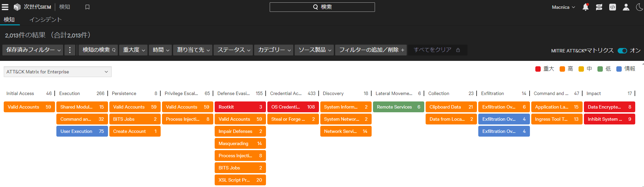Click フィルターの追加／削除 button

tap(371, 50)
